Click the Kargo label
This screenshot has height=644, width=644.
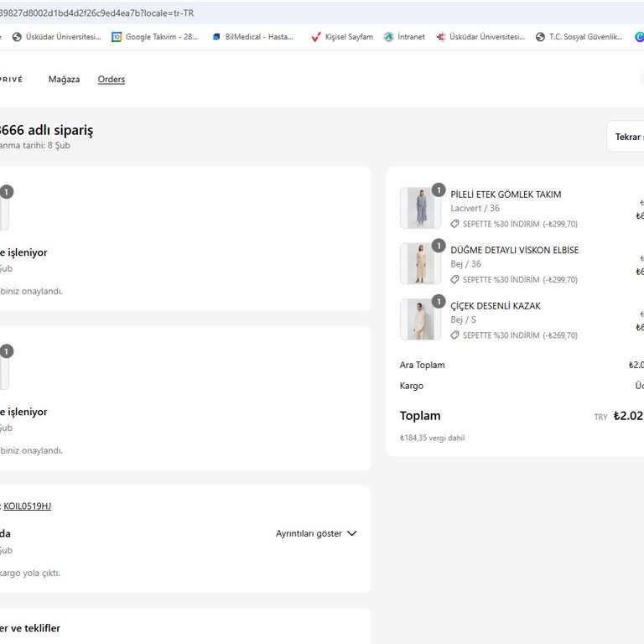pyautogui.click(x=411, y=386)
